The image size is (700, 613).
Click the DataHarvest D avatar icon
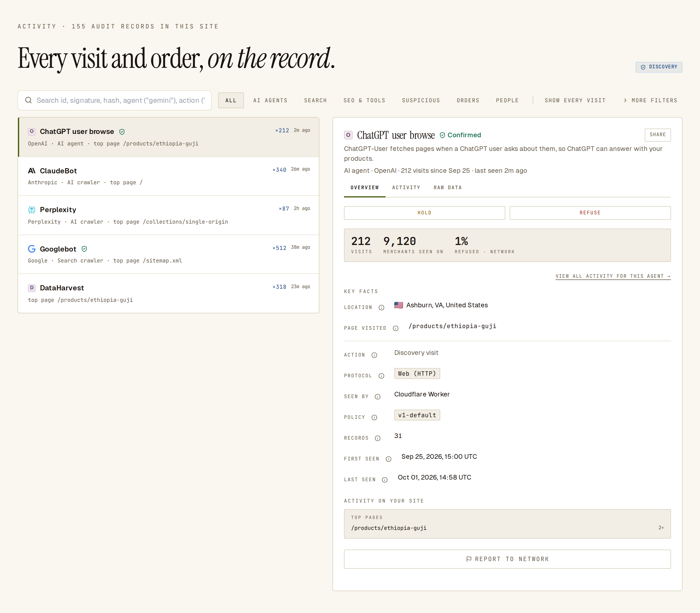coord(32,288)
